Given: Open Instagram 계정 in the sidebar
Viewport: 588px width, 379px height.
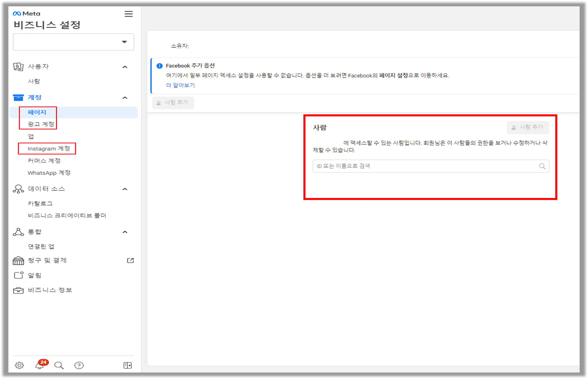Looking at the screenshot, I should coord(49,148).
